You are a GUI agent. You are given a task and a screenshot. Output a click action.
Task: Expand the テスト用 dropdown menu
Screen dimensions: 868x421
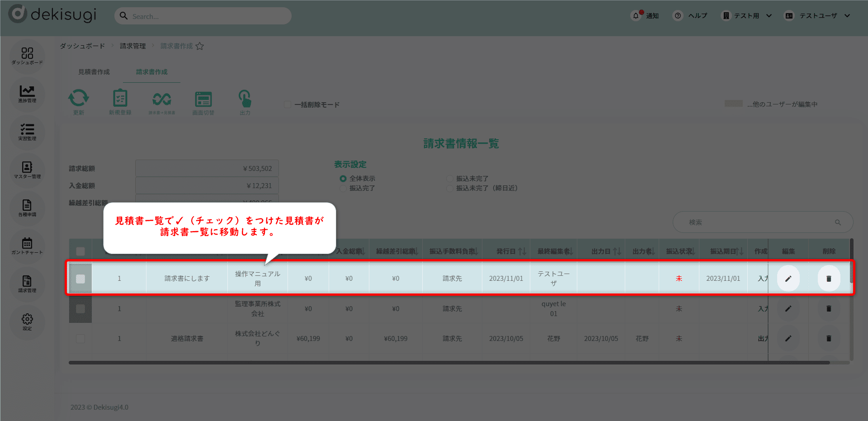(x=747, y=16)
